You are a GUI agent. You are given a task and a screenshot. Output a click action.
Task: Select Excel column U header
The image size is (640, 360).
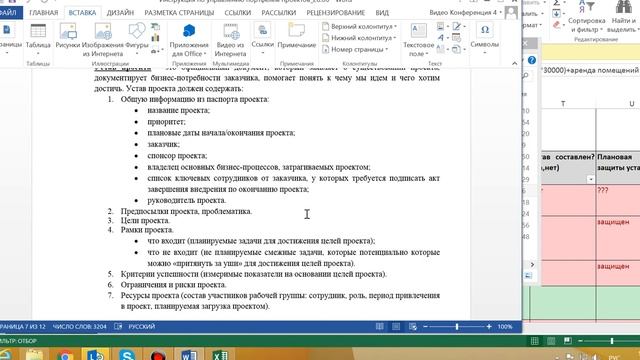pos(618,104)
